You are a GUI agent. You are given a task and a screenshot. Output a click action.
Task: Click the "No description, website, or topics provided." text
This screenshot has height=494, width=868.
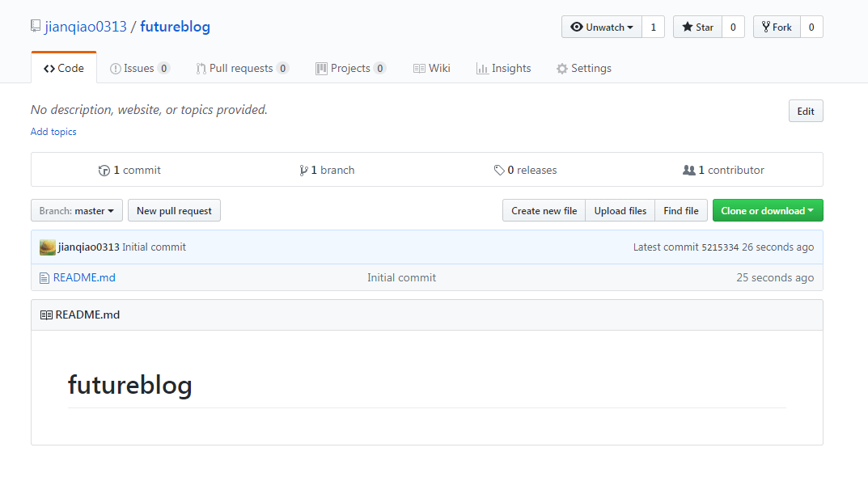(x=149, y=110)
